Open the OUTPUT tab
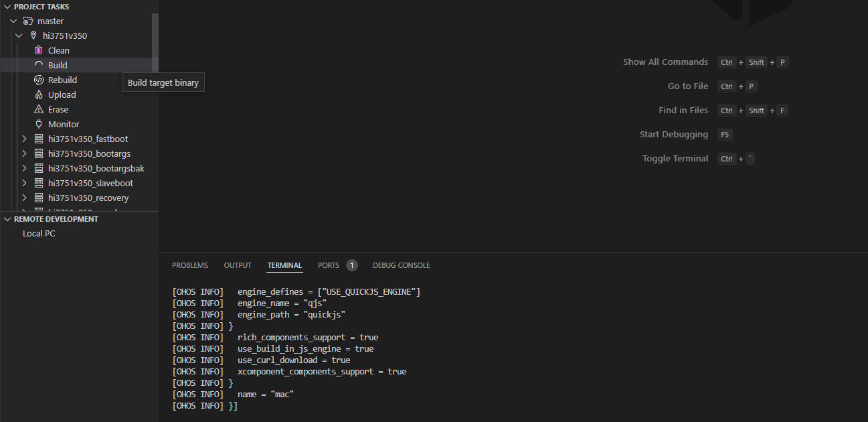Screen dimensions: 868x422 pyautogui.click(x=238, y=265)
